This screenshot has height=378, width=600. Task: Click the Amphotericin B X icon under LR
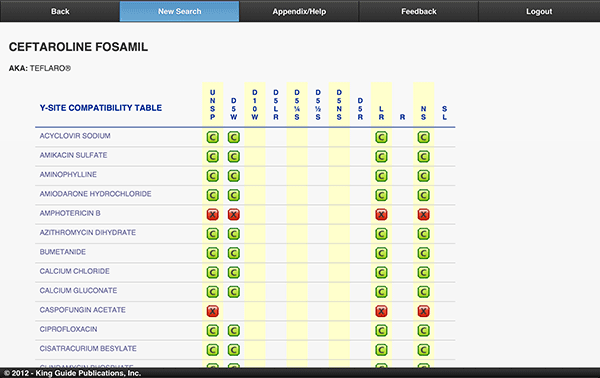pyautogui.click(x=381, y=214)
